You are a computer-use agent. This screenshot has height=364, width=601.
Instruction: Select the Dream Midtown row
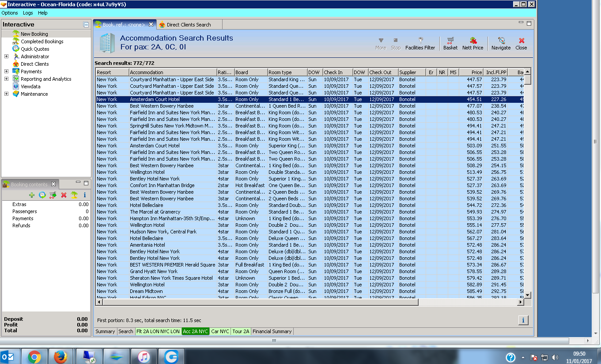(x=310, y=291)
